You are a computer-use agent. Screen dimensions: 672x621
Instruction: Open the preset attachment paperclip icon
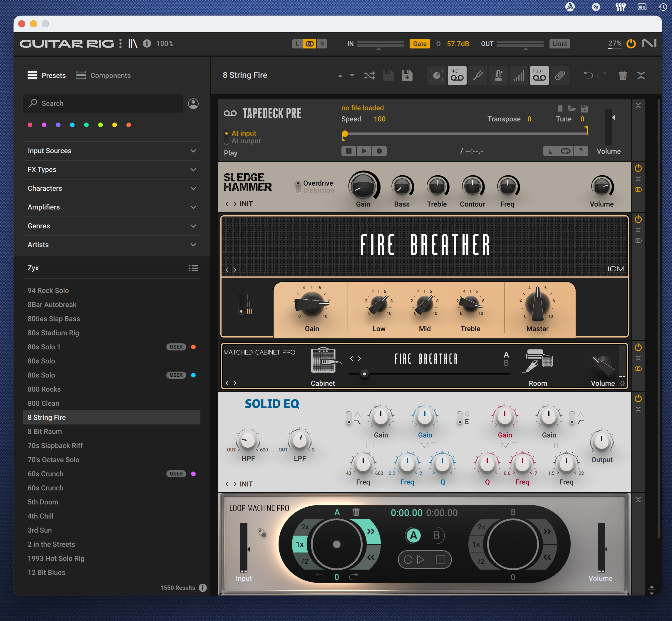coord(560,75)
